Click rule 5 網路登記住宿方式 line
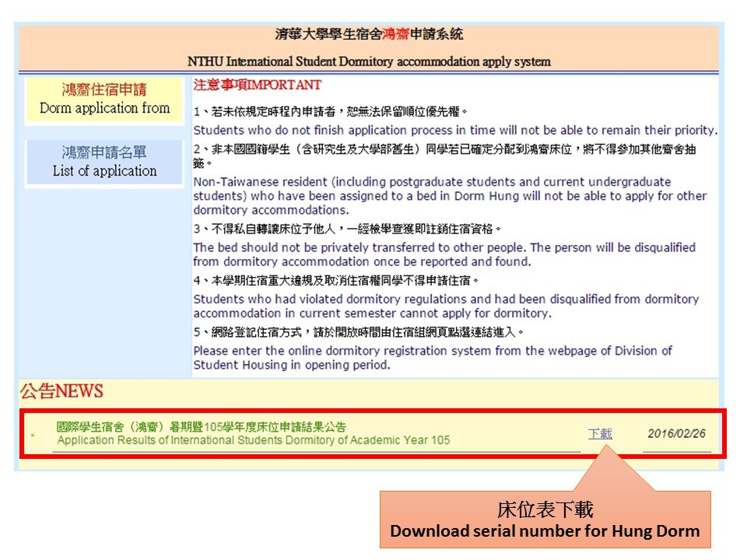Screen dimensions: 747x560 pos(359,332)
